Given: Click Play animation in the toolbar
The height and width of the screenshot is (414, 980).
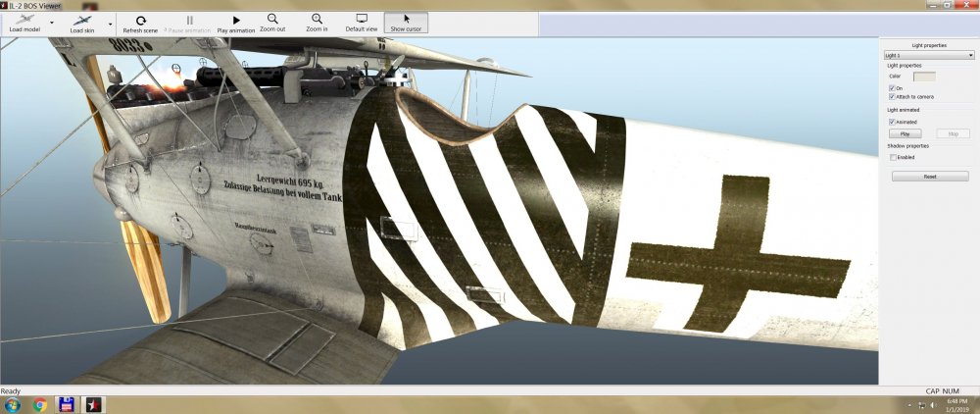Looking at the screenshot, I should click(x=236, y=24).
